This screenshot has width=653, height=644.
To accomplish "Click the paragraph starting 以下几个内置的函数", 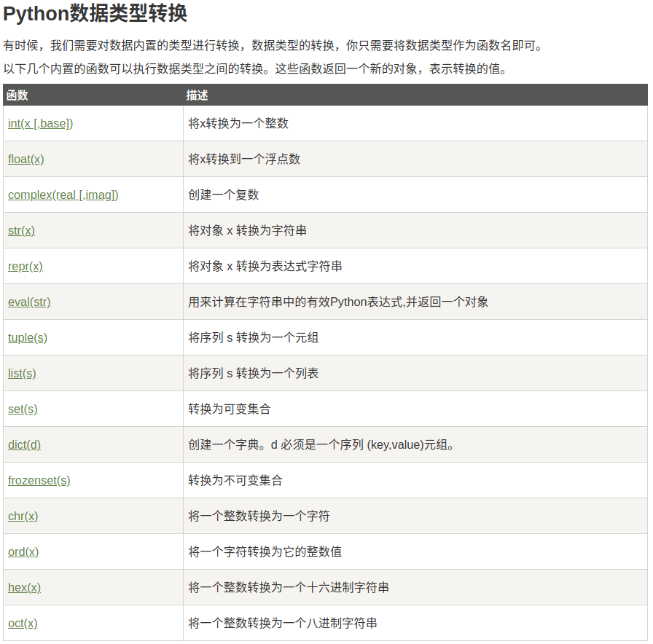I will tap(256, 68).
